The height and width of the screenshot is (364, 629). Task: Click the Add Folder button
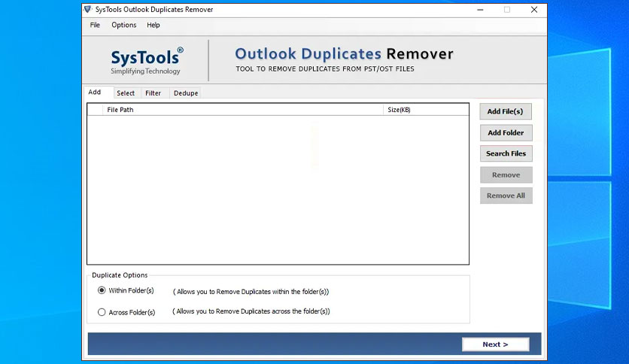point(506,132)
